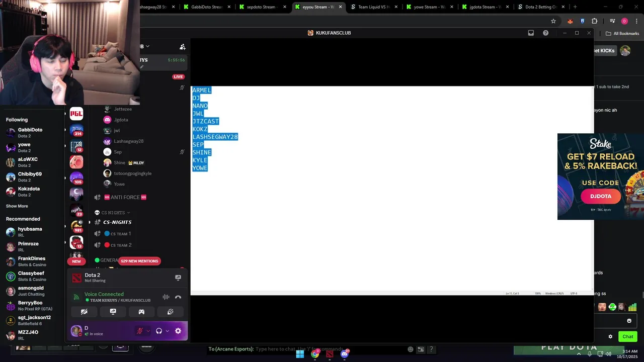Click the DJDOTA Stake promo banner

[x=601, y=176]
